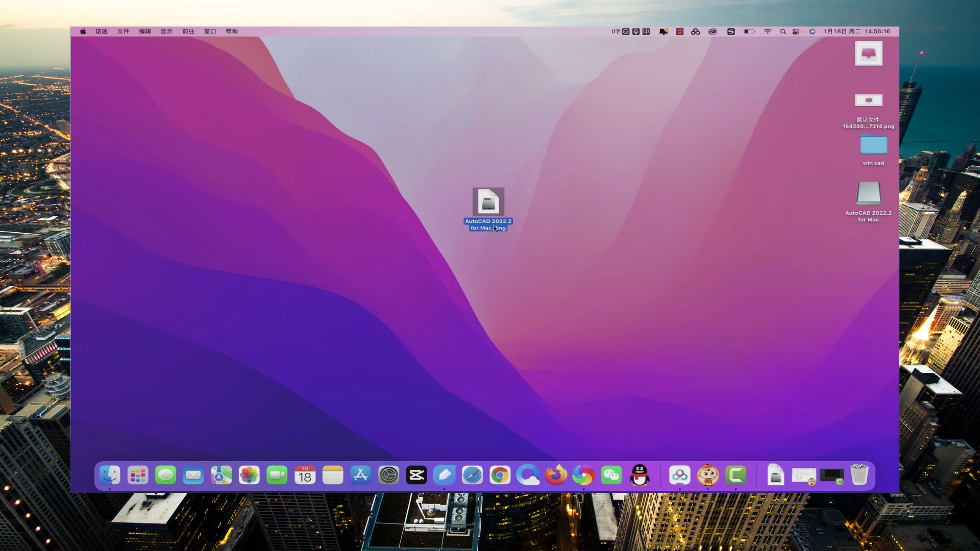Restore the minimized window thumbnail in Dock
The width and height of the screenshot is (980, 551).
point(804,476)
